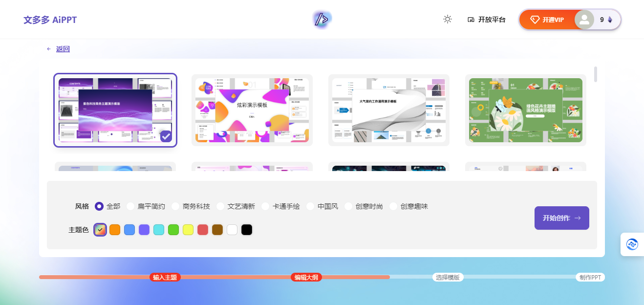
Task: Click the 制作PPT progress step
Action: (590, 277)
